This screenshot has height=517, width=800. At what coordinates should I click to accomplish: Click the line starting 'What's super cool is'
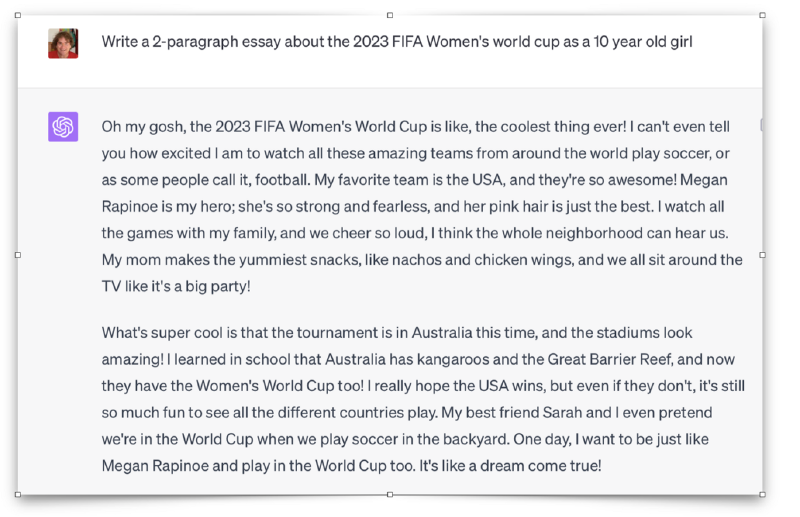pyautogui.click(x=397, y=333)
